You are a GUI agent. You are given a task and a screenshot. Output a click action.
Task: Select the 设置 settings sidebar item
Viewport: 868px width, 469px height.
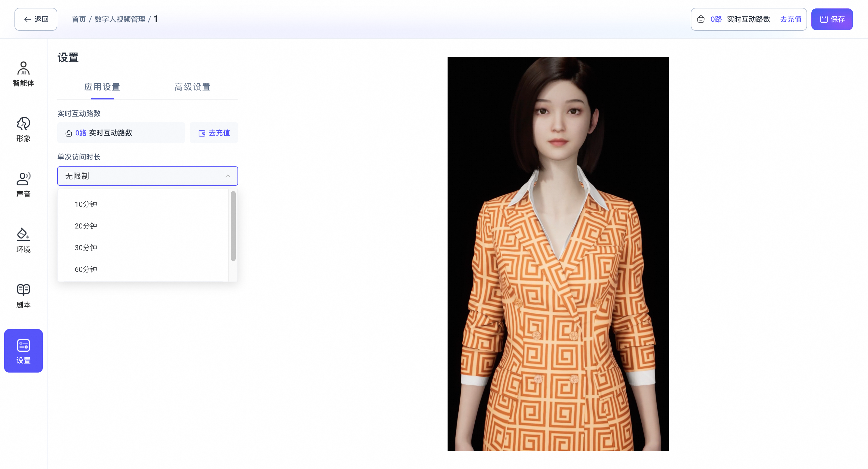point(23,351)
